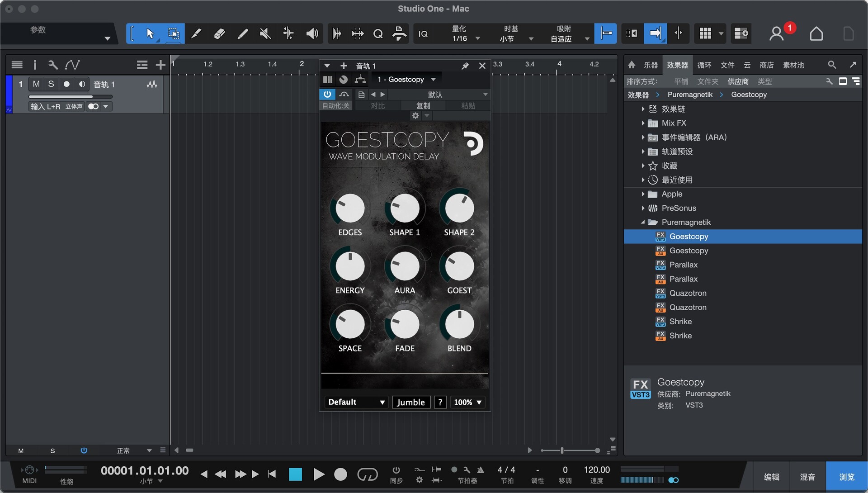Click browser search magnifier icon

pos(832,65)
